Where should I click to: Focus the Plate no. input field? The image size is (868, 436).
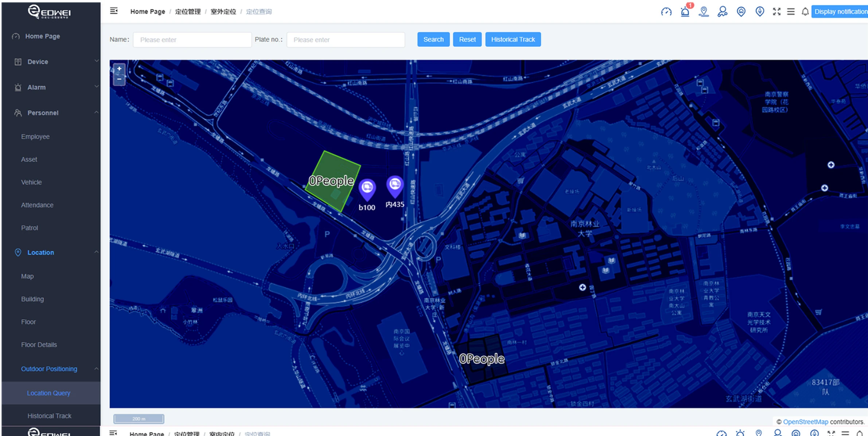coord(345,40)
